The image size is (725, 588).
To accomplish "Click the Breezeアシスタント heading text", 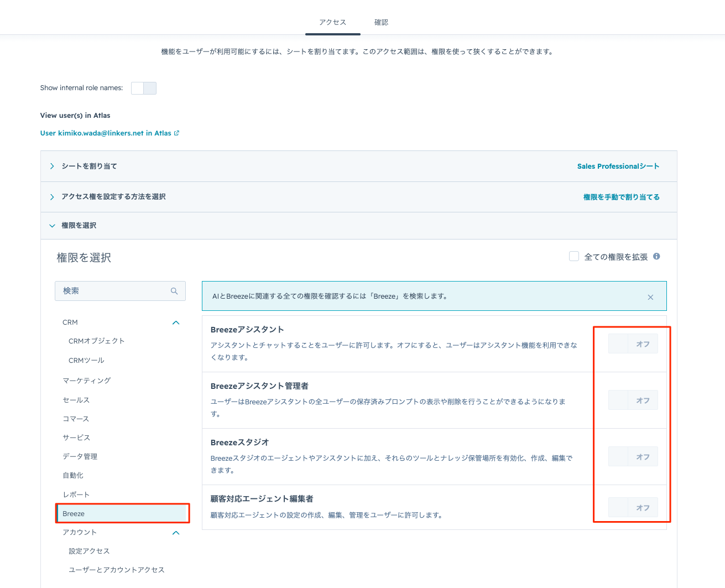I will pyautogui.click(x=247, y=330).
